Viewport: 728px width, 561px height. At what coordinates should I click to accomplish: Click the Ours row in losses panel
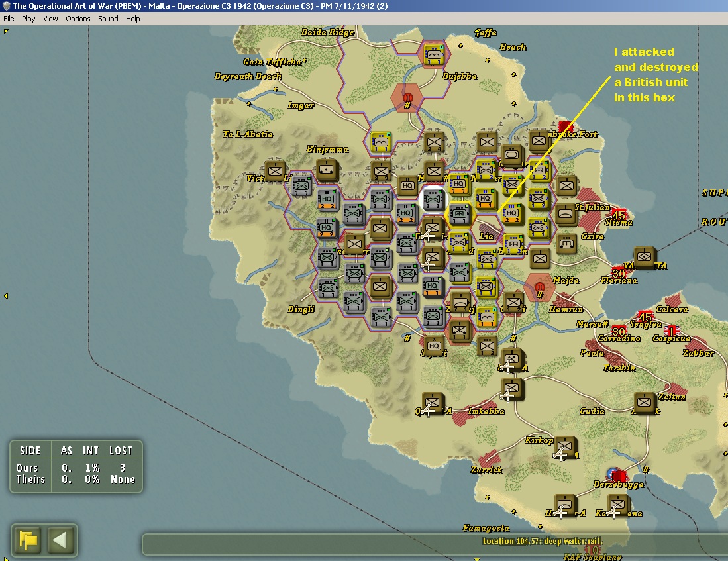tap(76, 468)
